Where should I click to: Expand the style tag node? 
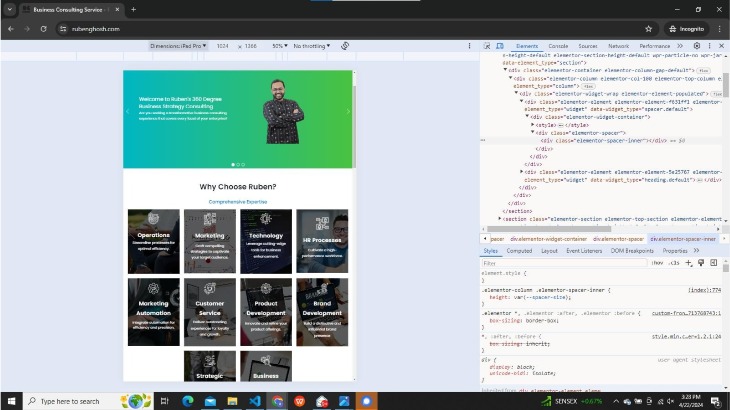point(533,125)
